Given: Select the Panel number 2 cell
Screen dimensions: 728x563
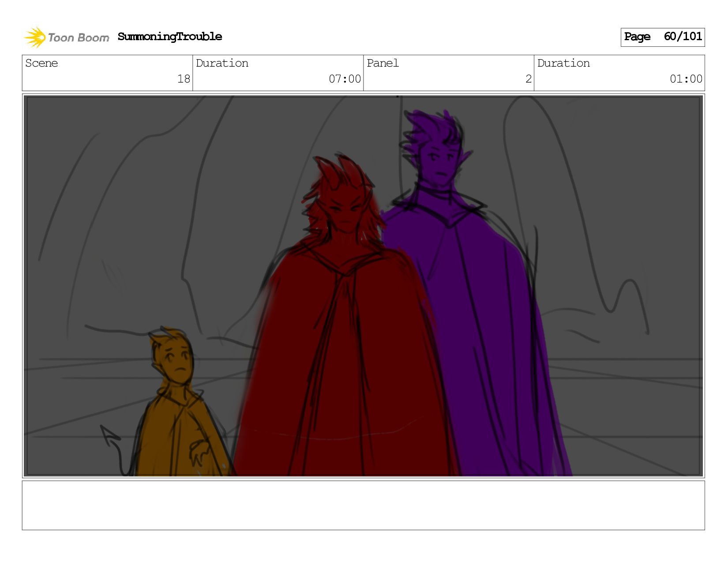Looking at the screenshot, I should point(449,73).
